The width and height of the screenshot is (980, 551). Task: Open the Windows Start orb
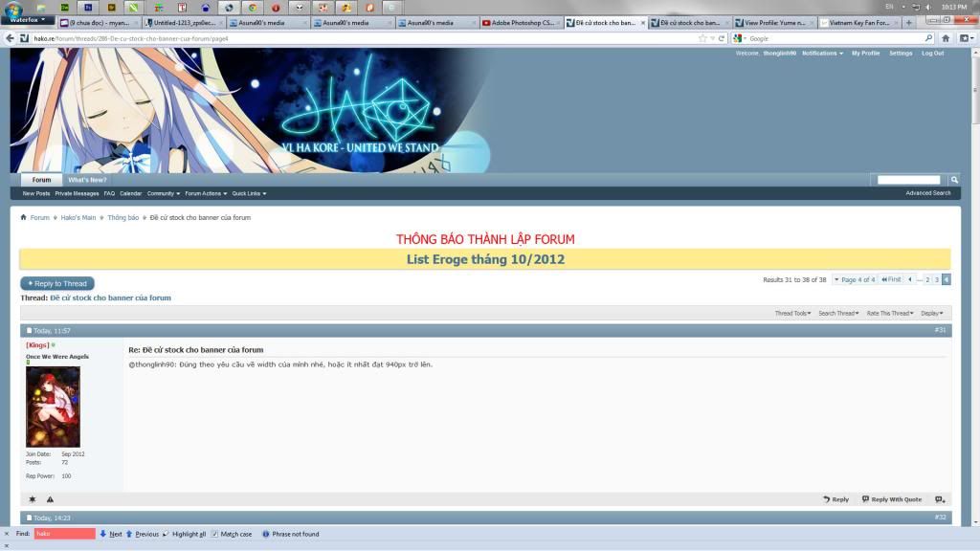pyautogui.click(x=13, y=9)
